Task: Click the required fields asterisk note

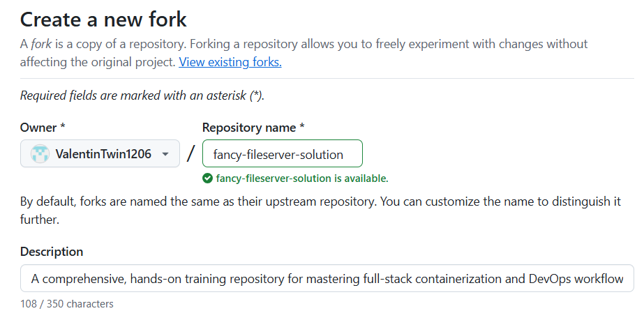Action: [x=142, y=96]
